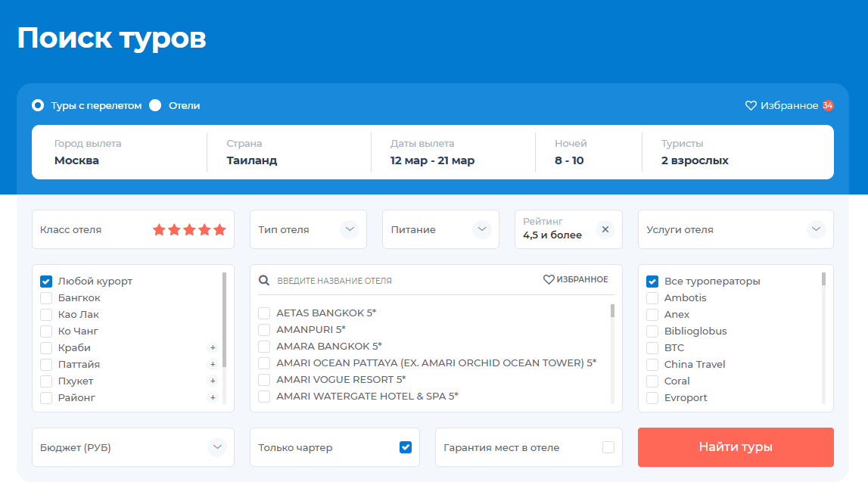Select the Отели radio button
The width and height of the screenshot is (868, 501).
coord(155,106)
